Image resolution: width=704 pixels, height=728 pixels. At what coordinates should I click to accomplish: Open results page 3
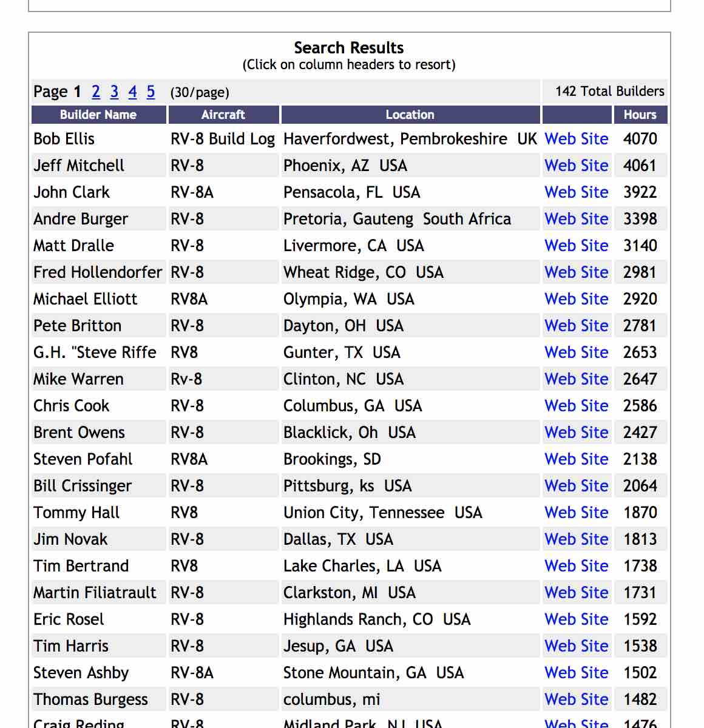114,92
